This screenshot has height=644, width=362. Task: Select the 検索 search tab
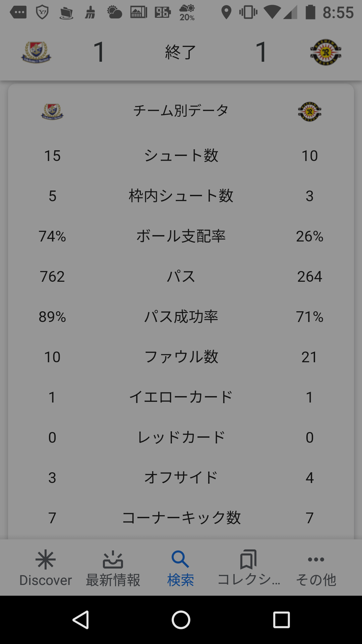coord(181,568)
